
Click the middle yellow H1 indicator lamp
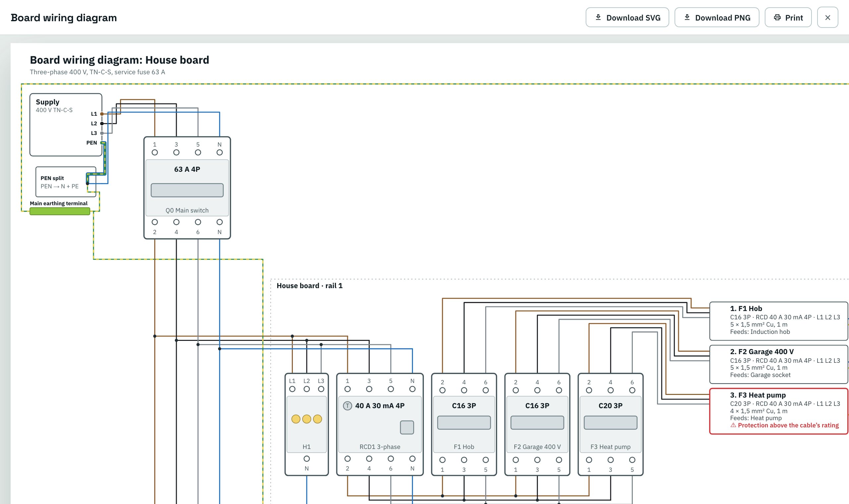pos(306,419)
